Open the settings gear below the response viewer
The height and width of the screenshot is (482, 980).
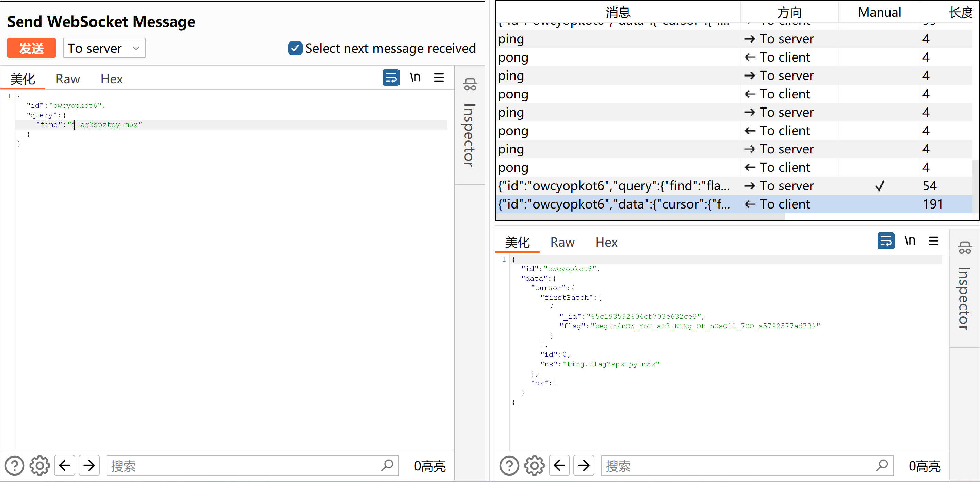click(534, 465)
